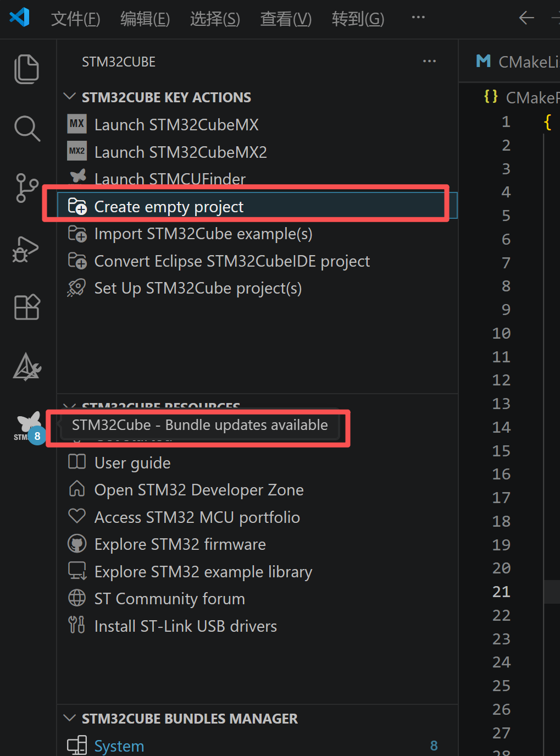Collapse the STM32CUBE KEY ACTIONS section
Viewport: 560px width, 756px height.
(x=69, y=97)
